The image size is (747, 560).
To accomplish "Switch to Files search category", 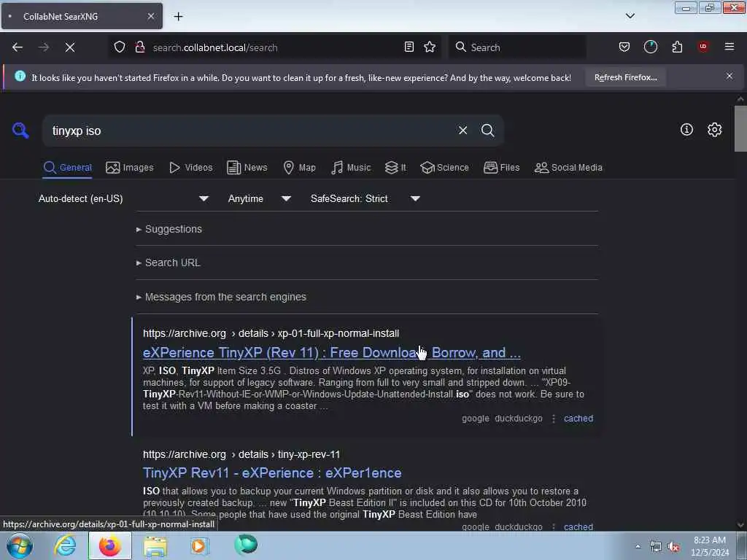I will [501, 168].
